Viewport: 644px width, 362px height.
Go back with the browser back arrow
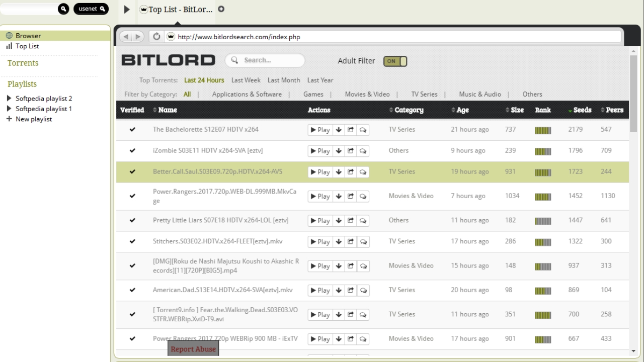pos(126,37)
